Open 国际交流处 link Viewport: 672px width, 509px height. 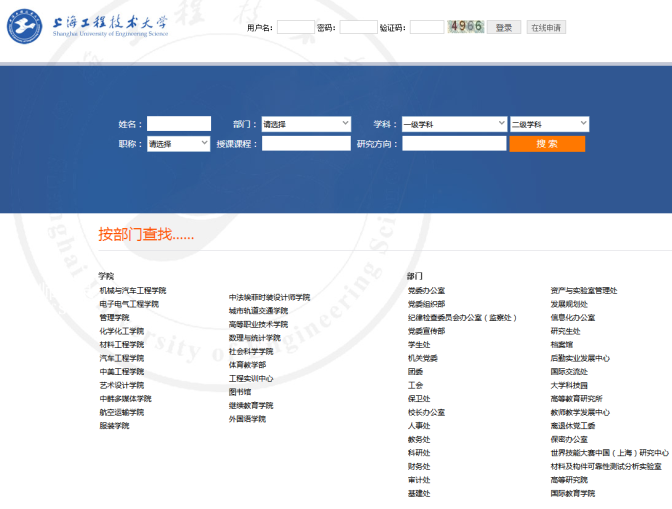[569, 371]
